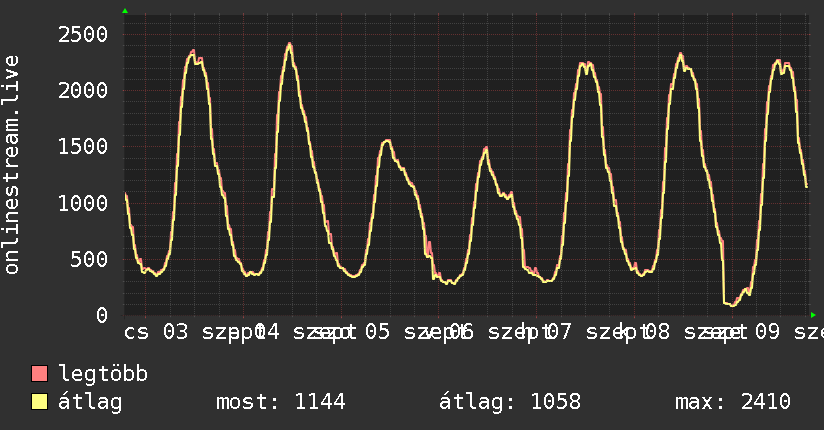Screen dimensions: 824x430
Task: Click the legtöbb legend label
Action: pyautogui.click(x=103, y=373)
